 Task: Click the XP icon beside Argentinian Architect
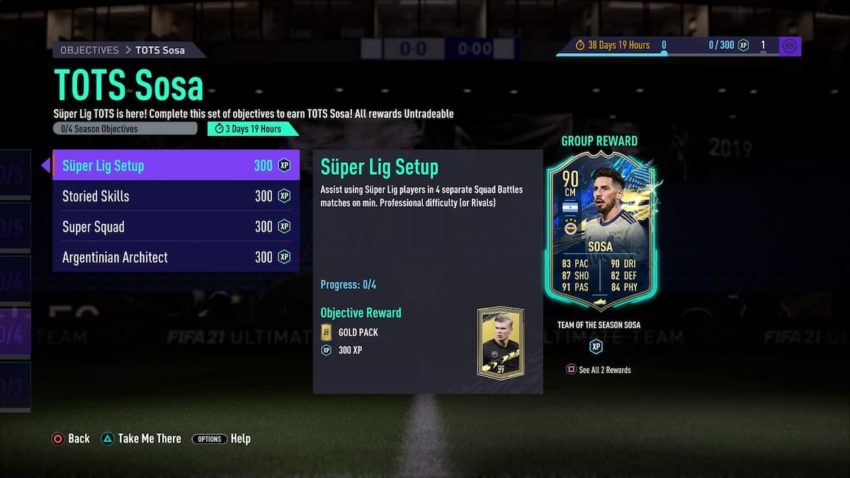pos(285,257)
